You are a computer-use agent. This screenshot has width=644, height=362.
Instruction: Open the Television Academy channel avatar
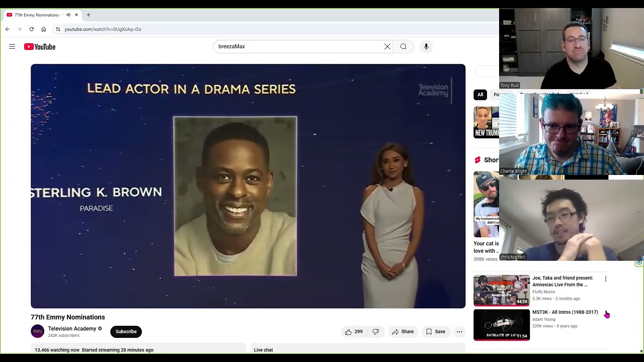click(37, 331)
